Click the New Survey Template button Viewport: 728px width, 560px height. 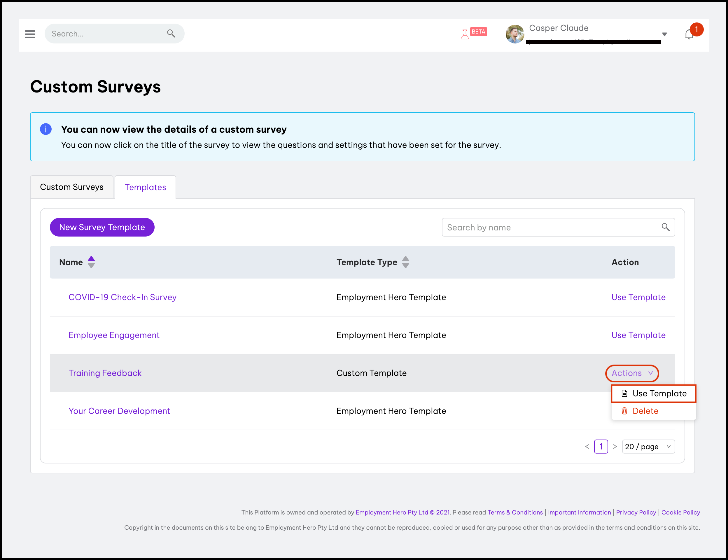click(102, 227)
